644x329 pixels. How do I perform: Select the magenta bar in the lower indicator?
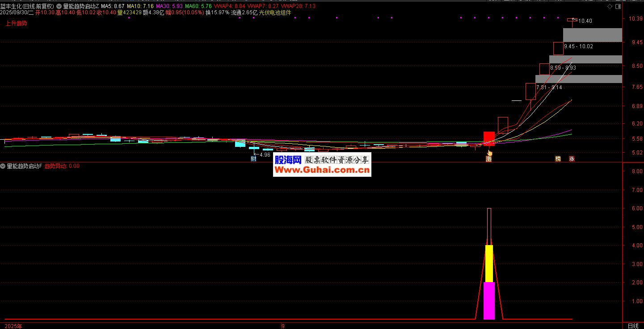point(489,300)
